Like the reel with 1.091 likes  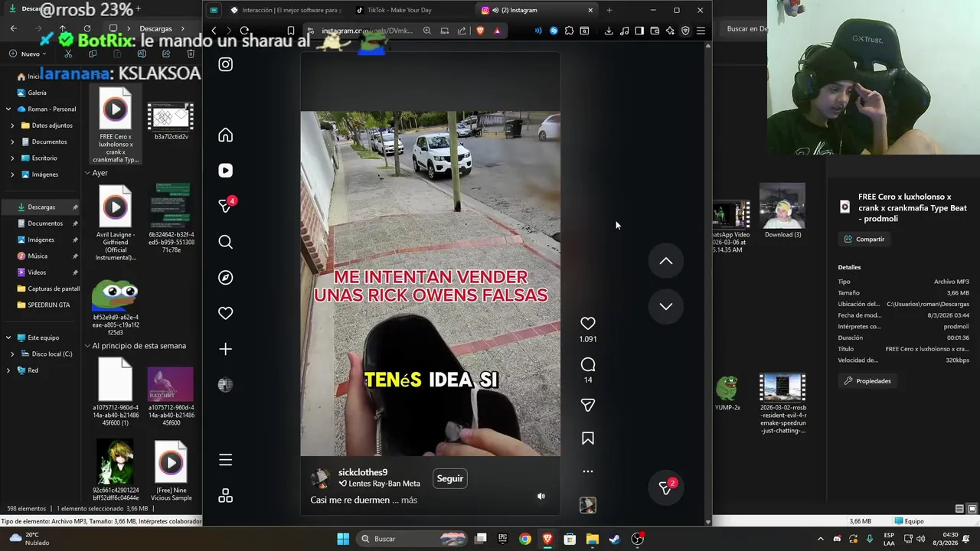pyautogui.click(x=588, y=324)
